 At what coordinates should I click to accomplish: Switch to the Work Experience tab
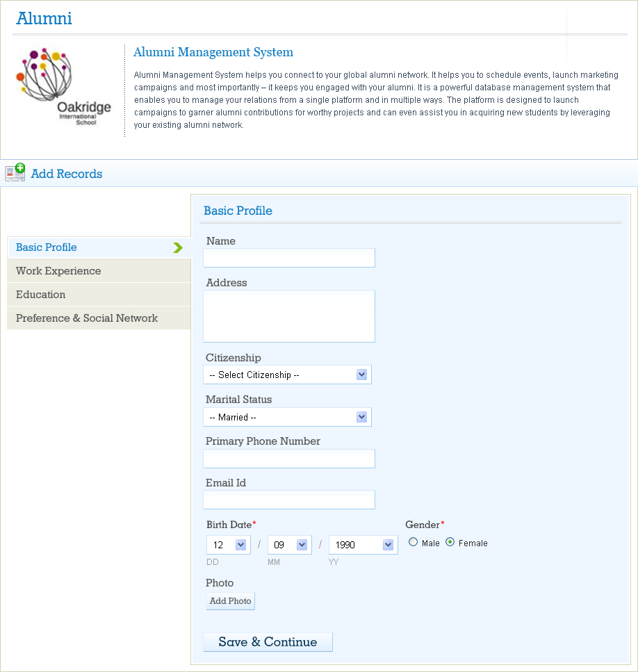pos(58,271)
